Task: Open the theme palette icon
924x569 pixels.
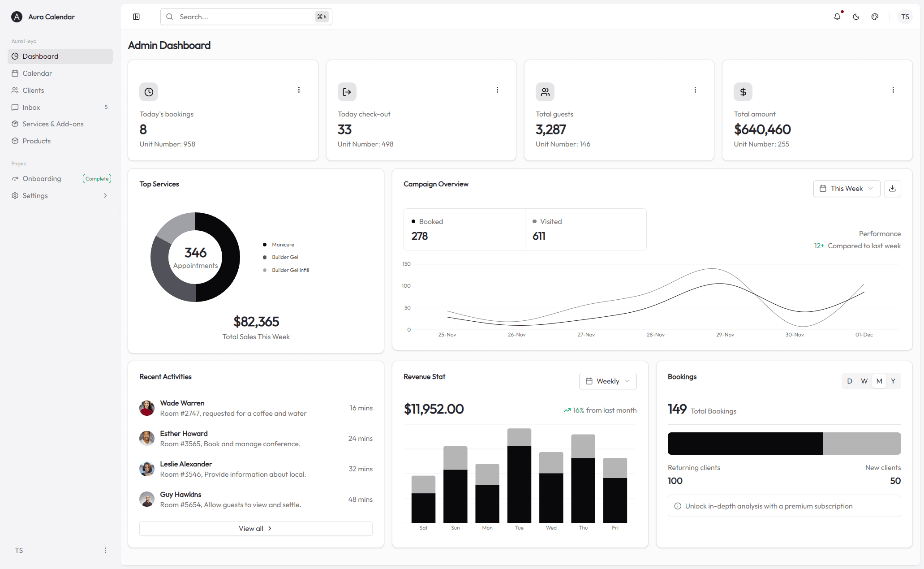Action: tap(875, 17)
